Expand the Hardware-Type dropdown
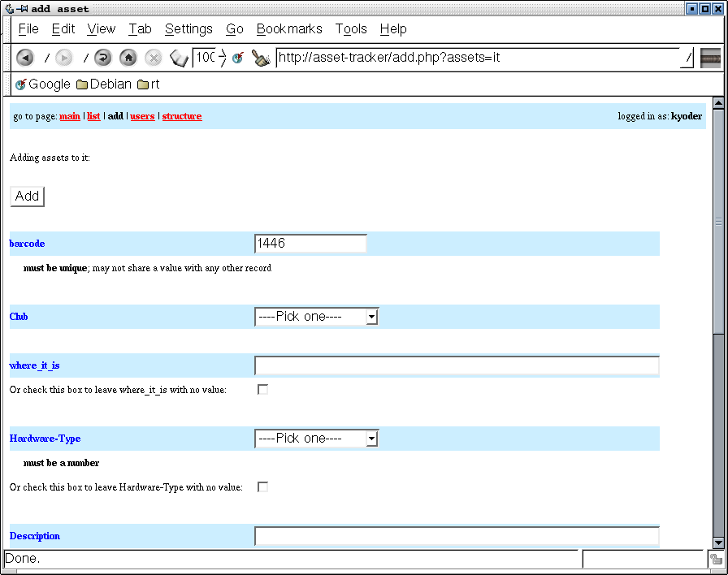The image size is (728, 575). click(x=316, y=439)
